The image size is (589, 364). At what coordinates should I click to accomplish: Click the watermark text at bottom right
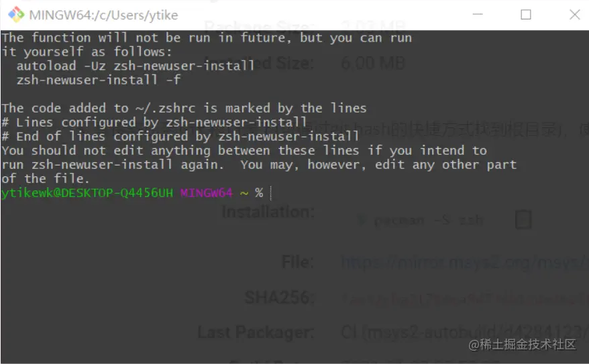(522, 345)
